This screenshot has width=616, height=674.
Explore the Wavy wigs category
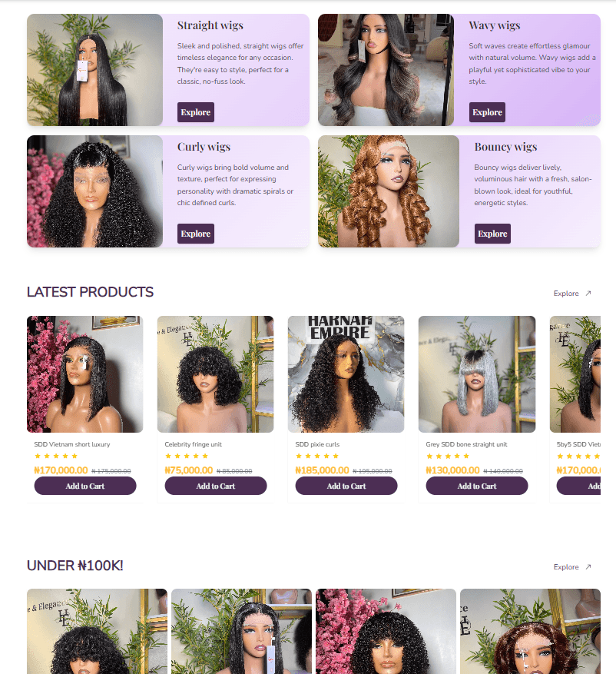(487, 112)
